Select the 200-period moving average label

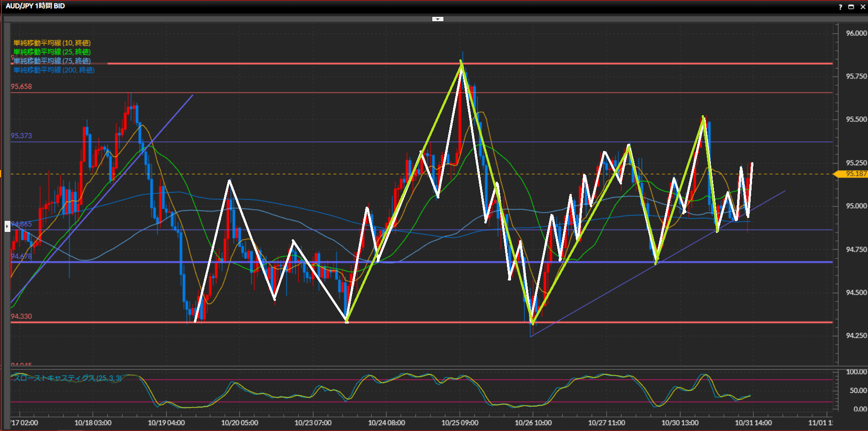click(54, 70)
